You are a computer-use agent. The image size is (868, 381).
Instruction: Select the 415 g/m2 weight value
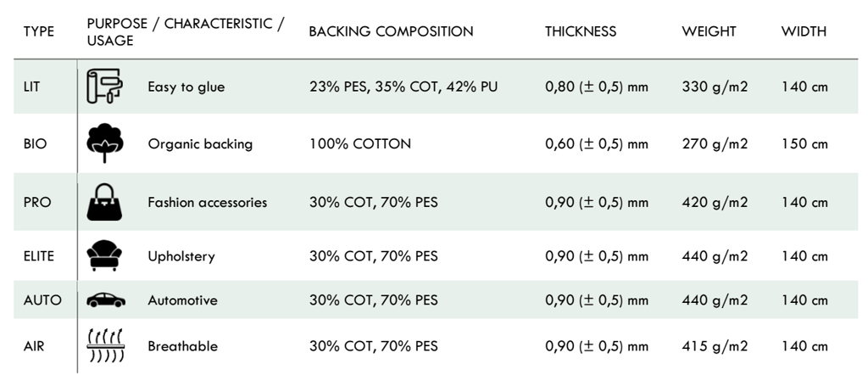(715, 345)
